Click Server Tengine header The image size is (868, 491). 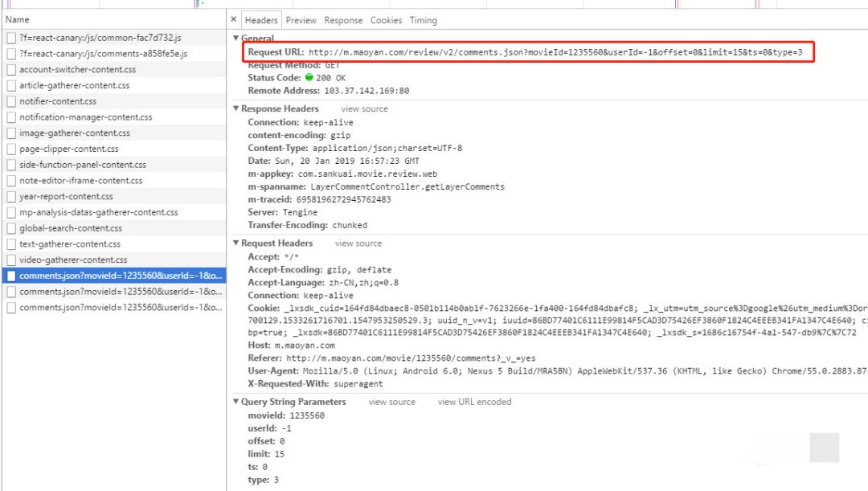click(282, 213)
